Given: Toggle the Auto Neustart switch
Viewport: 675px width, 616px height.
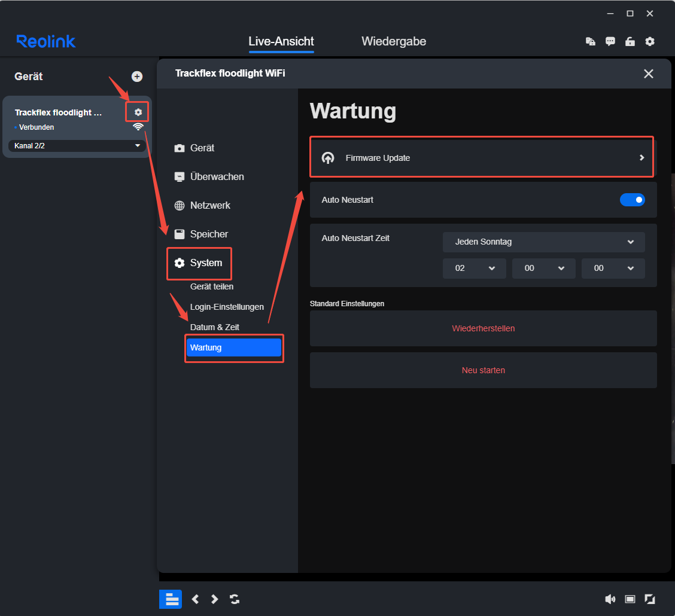Looking at the screenshot, I should pos(632,200).
